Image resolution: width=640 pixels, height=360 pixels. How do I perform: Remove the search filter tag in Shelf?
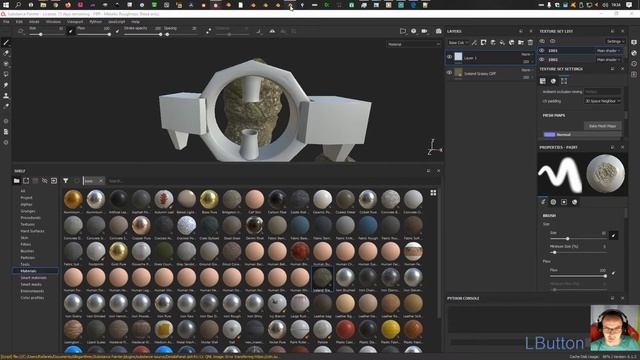101,181
